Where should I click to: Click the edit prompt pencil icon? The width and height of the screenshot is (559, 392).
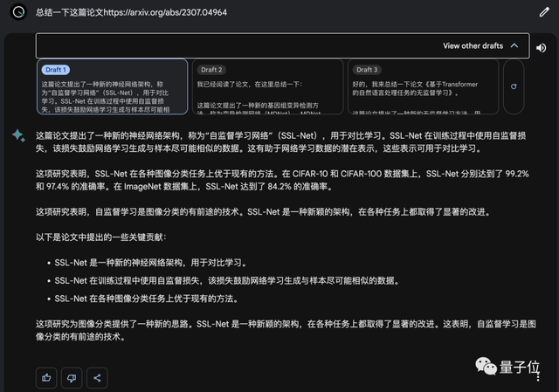(545, 13)
